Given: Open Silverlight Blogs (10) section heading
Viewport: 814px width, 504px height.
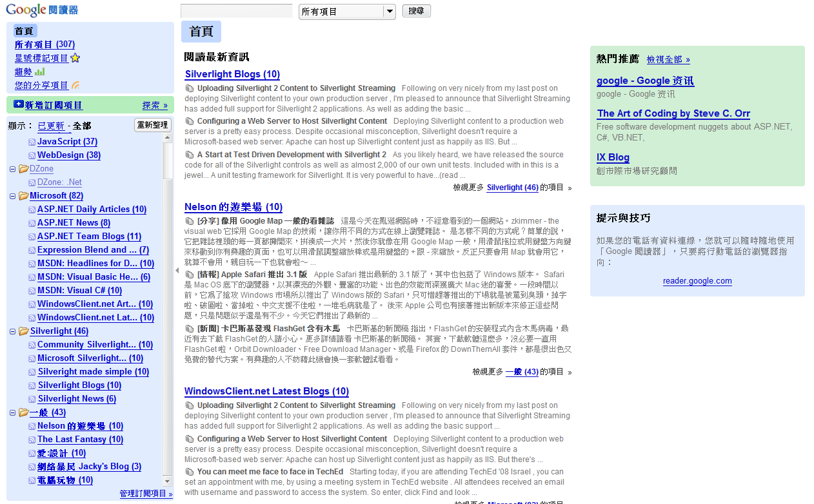Looking at the screenshot, I should click(x=232, y=74).
